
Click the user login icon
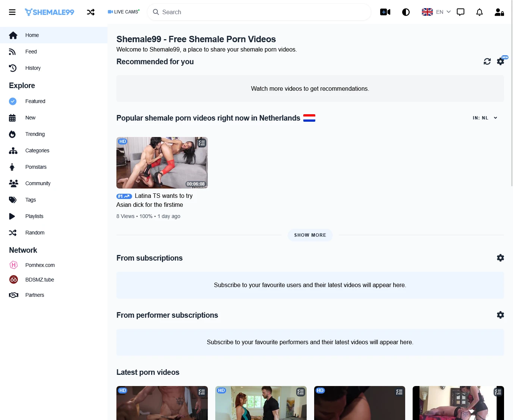499,12
